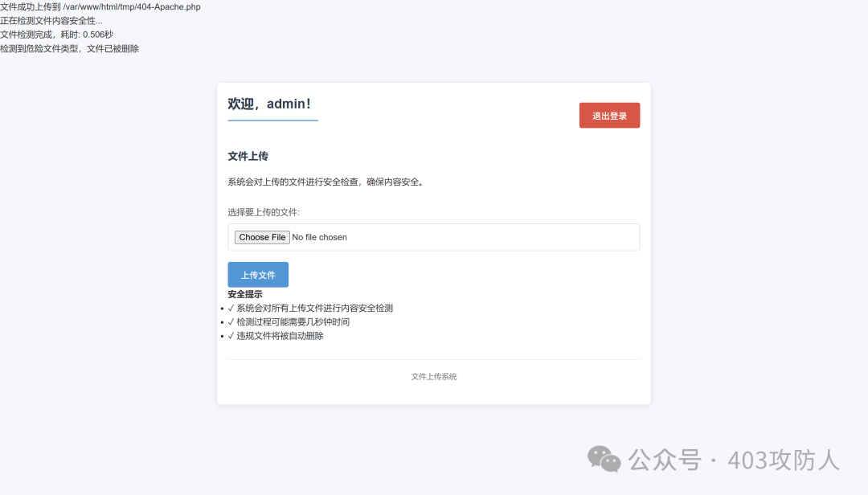Click the 检测过程可能需要几秒钟时间 tip
The width and height of the screenshot is (868, 495).
click(x=289, y=321)
